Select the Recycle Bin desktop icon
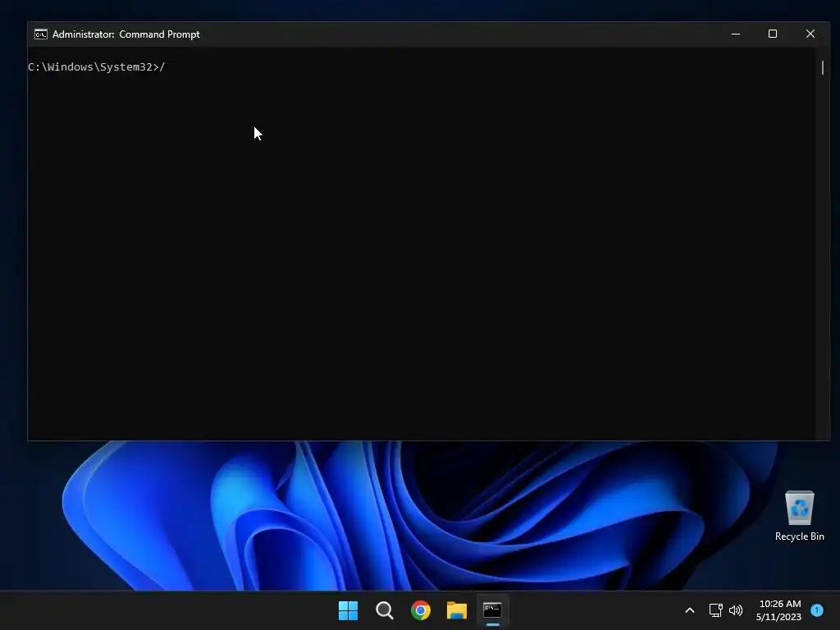Screen dimensions: 840x630 (x=799, y=517)
